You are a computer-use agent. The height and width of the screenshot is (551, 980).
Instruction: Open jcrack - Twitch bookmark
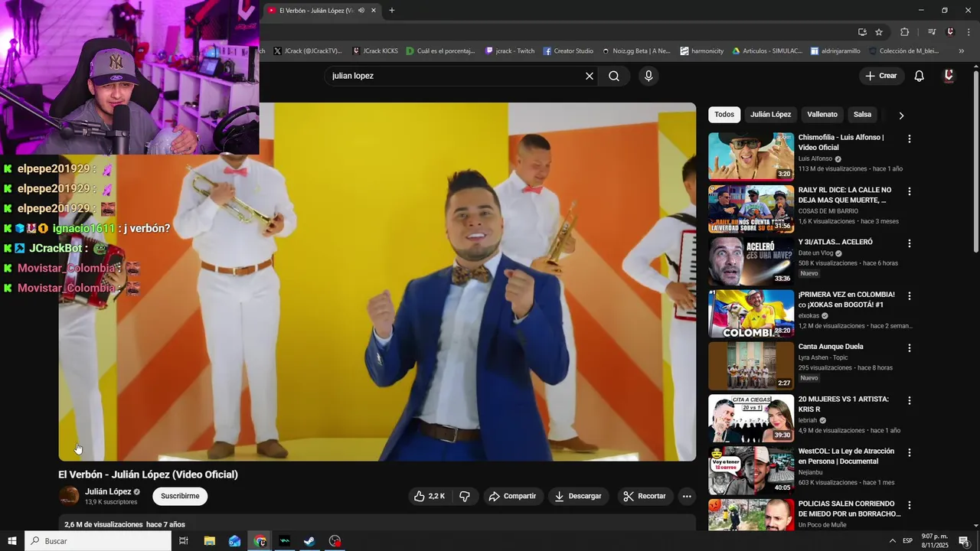510,51
